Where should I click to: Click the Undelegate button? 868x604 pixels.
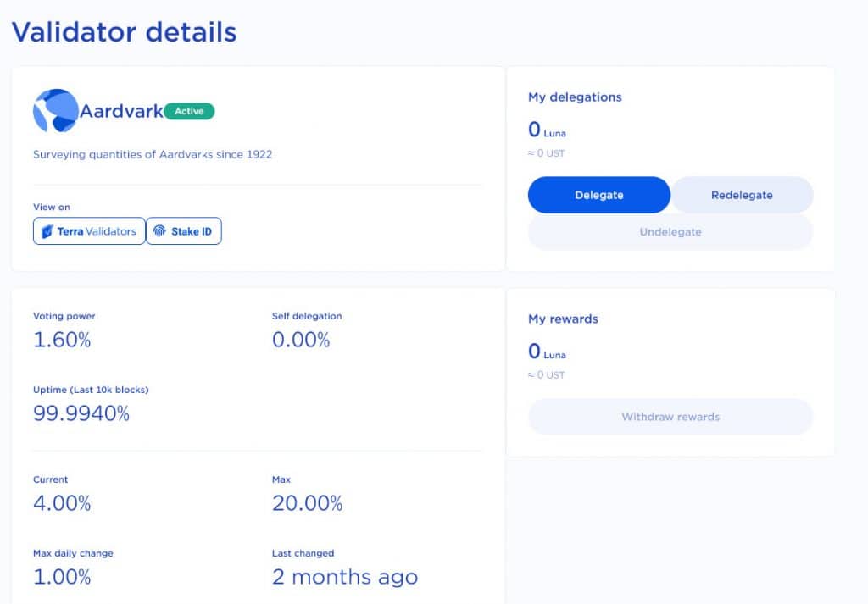click(670, 232)
